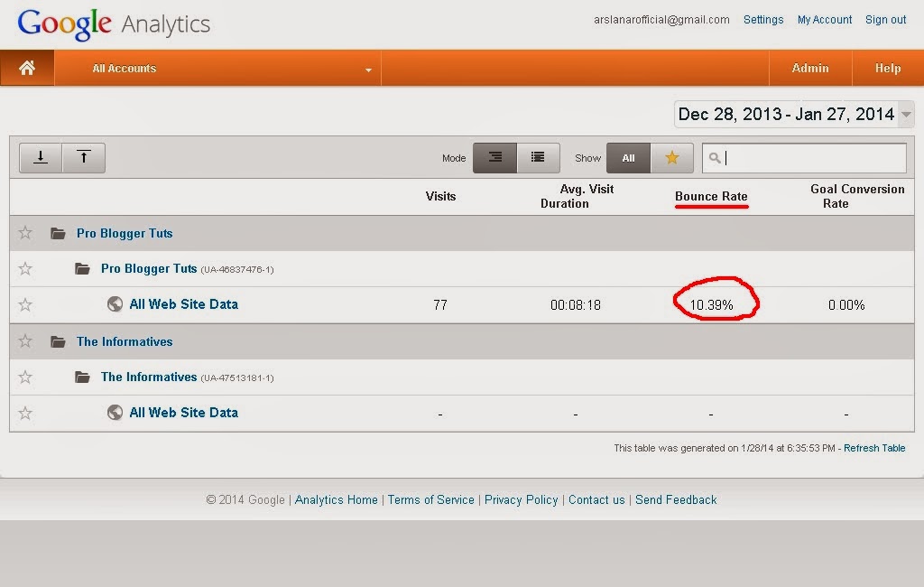Open Privacy Policy link

(x=521, y=499)
